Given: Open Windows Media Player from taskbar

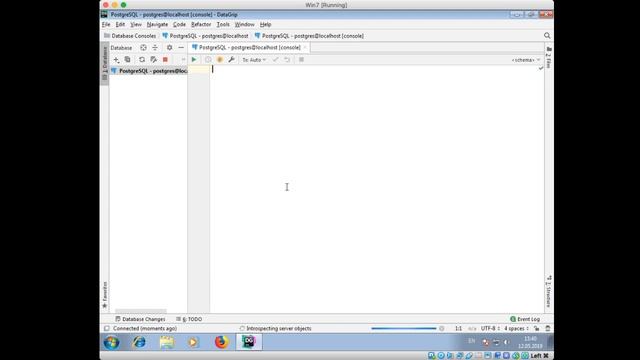Looking at the screenshot, I should pyautogui.click(x=193, y=342).
